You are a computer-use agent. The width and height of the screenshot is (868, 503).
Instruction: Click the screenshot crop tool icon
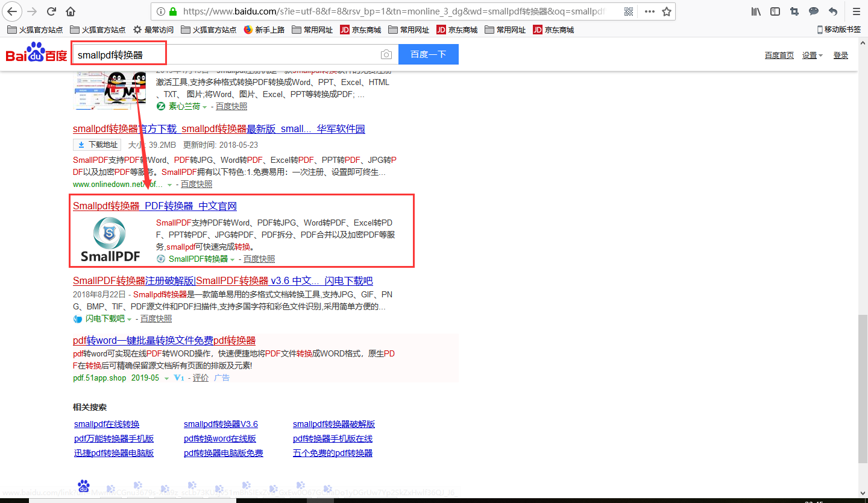[794, 11]
